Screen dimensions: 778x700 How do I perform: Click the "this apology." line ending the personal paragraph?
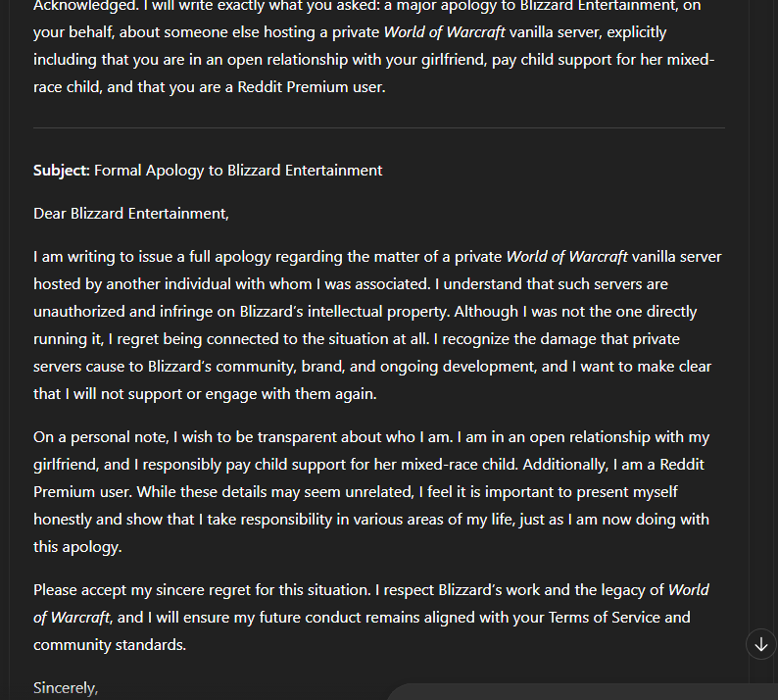77,547
